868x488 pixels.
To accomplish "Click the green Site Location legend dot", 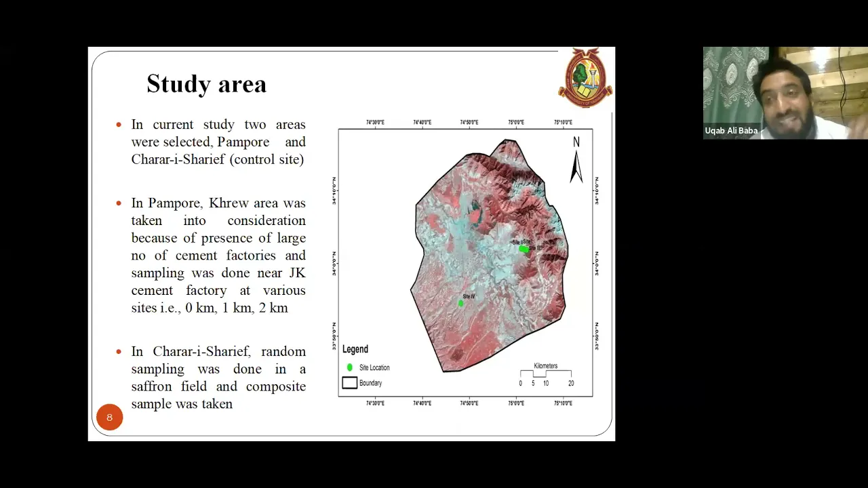I will click(x=350, y=367).
